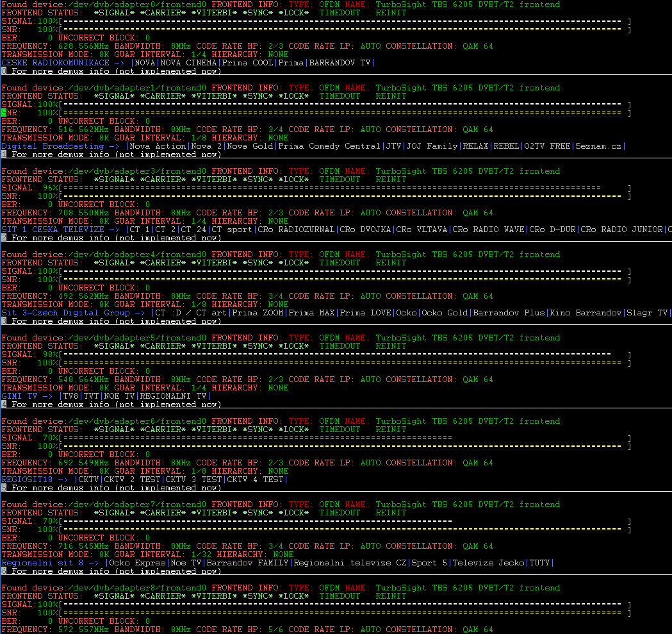
Task: Click the CRo RADIOZURNAL station
Action: click(x=296, y=229)
